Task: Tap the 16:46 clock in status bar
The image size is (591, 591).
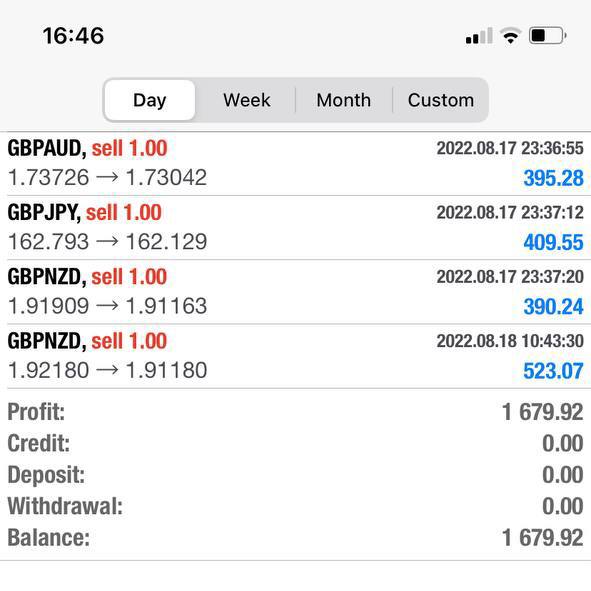Action: coord(73,36)
